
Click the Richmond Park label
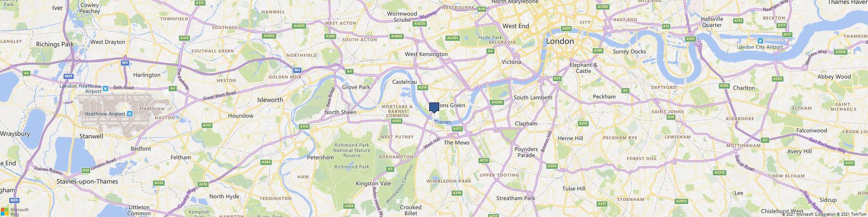(x=352, y=167)
